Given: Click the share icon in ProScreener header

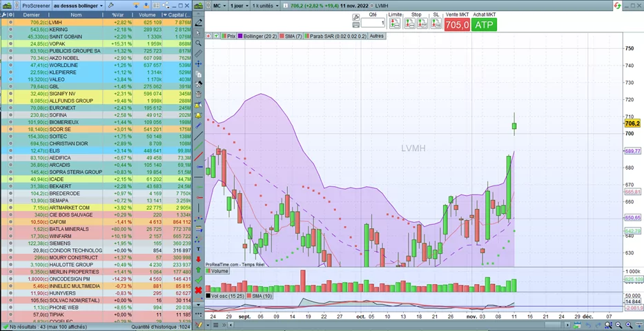Looking at the screenshot, I should coord(166,6).
